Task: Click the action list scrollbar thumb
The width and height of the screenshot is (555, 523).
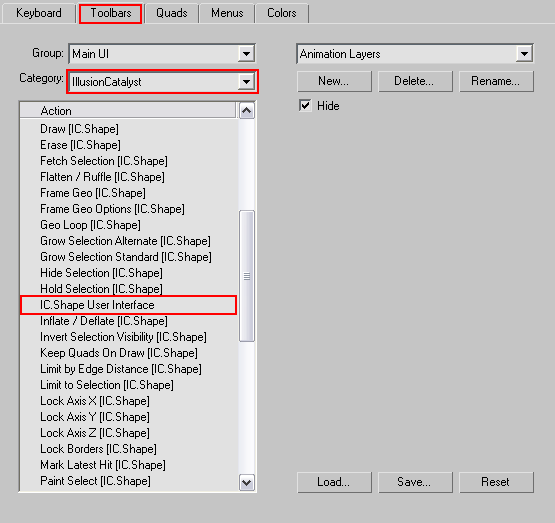Action: click(x=247, y=276)
